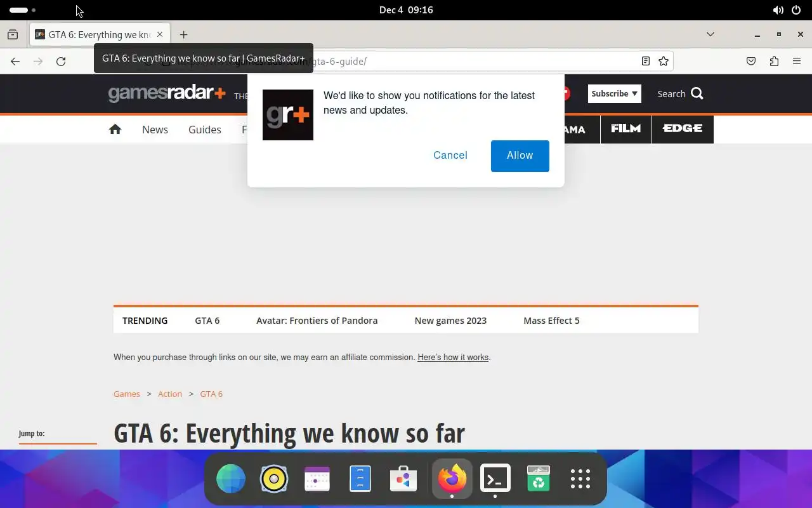
Task: Open the News menu
Action: (155, 129)
